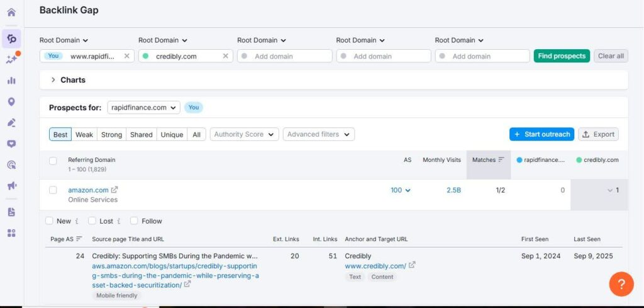Click the Home icon in sidebar

pyautogui.click(x=11, y=13)
